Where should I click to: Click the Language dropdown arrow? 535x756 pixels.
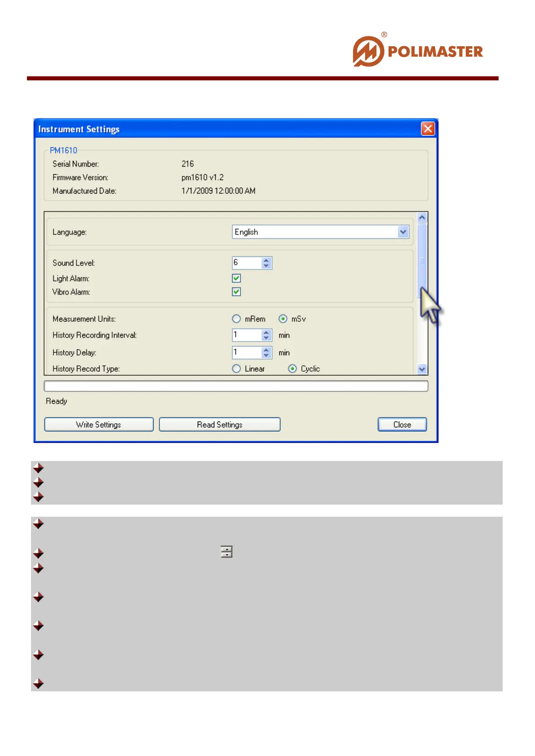[x=403, y=232]
